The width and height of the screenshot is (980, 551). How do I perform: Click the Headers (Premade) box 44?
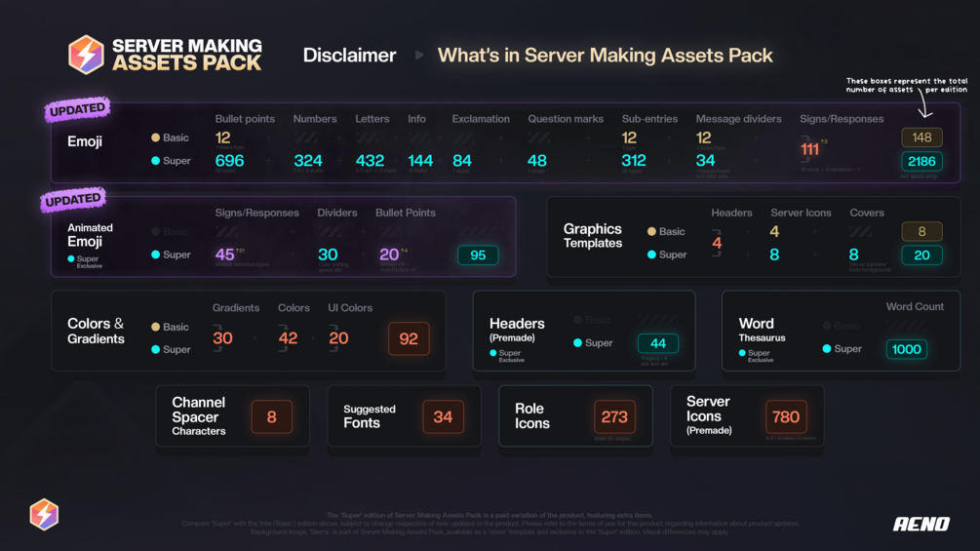(658, 343)
